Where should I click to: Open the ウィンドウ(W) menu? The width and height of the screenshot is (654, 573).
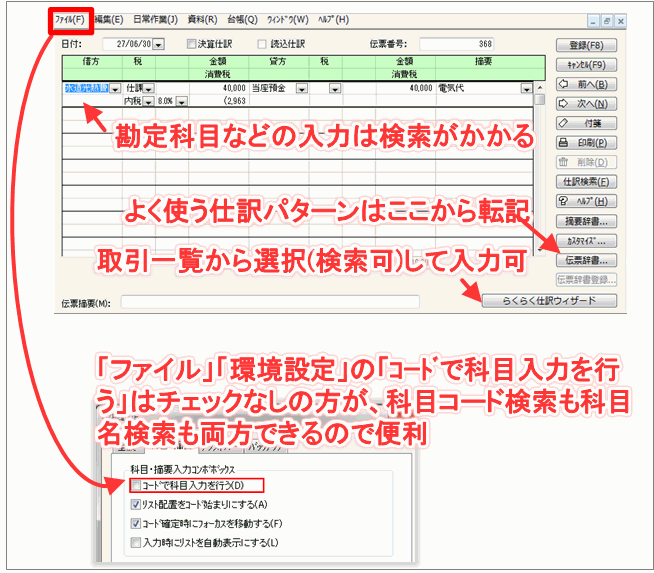coord(288,20)
